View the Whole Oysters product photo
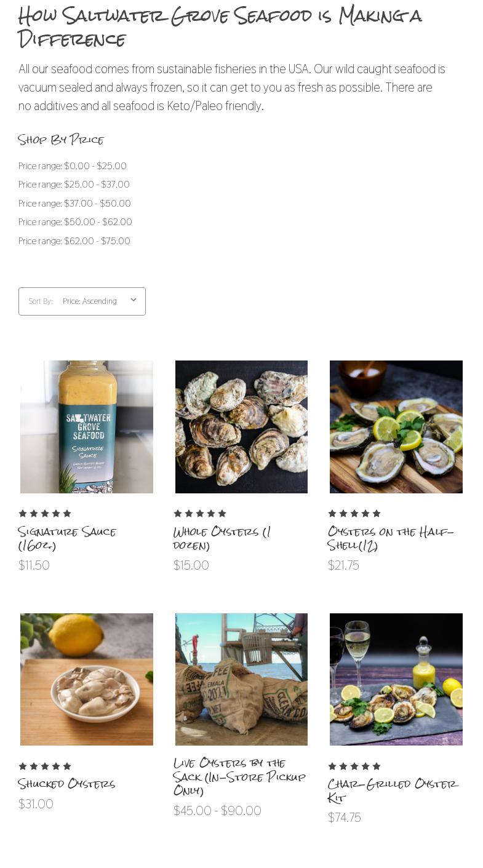The height and width of the screenshot is (868, 483). (241, 427)
